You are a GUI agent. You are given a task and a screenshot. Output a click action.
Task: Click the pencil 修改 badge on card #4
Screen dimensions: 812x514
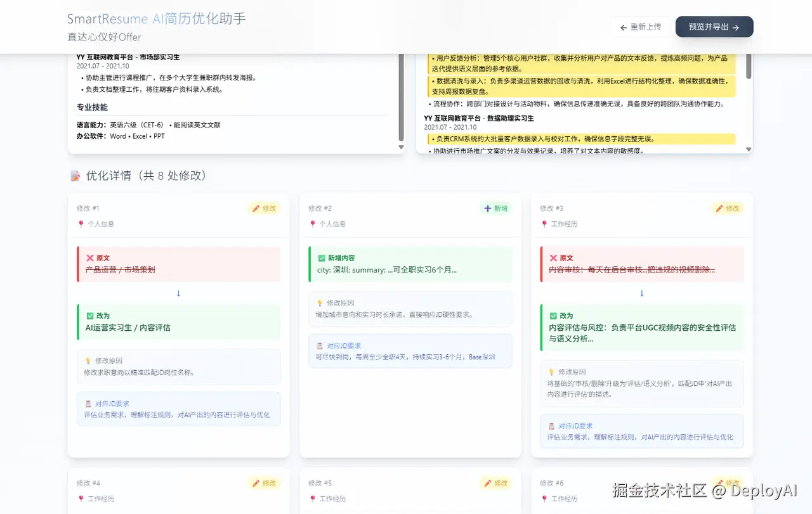tap(264, 483)
